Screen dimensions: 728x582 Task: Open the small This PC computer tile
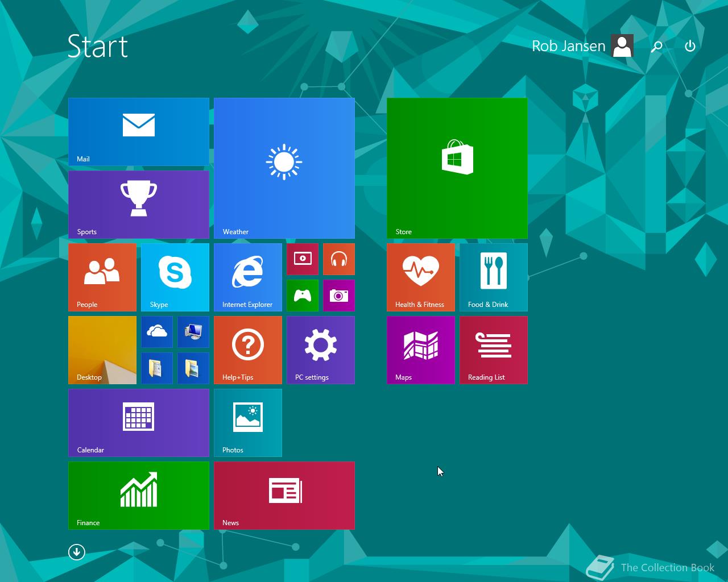pos(193,332)
